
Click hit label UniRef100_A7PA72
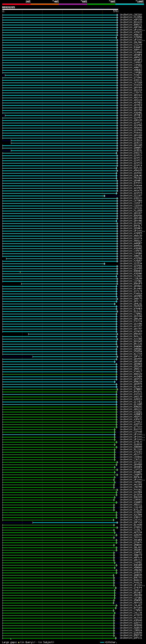[131, 32]
